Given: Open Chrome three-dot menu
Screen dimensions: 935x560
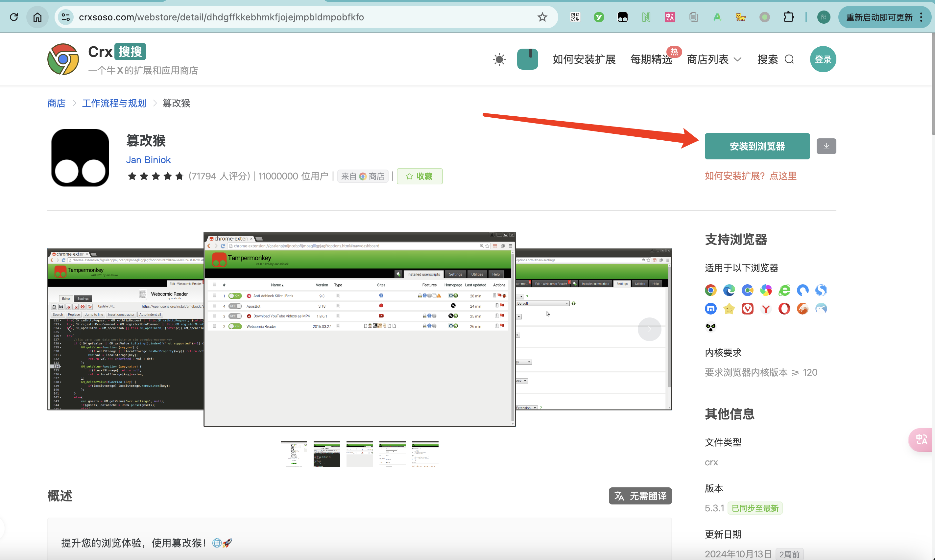Looking at the screenshot, I should pos(922,17).
